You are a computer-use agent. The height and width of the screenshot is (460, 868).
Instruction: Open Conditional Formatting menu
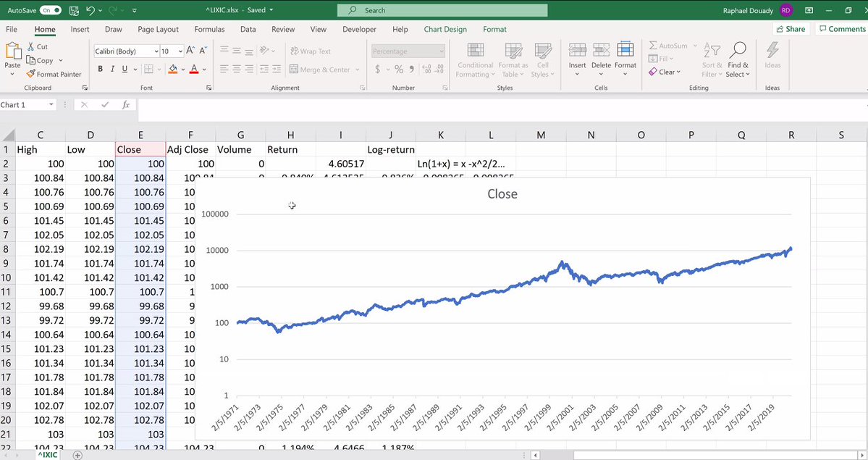pyautogui.click(x=476, y=60)
